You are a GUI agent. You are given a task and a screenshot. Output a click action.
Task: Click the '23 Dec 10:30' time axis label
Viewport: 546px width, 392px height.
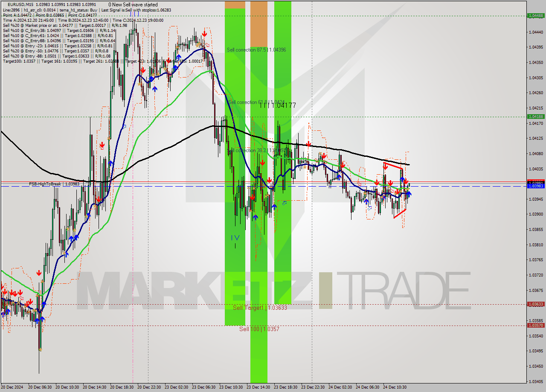(x=231, y=387)
